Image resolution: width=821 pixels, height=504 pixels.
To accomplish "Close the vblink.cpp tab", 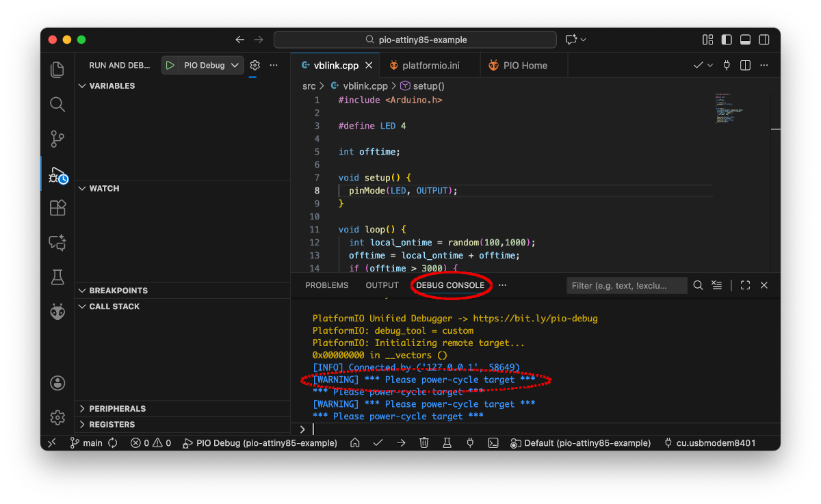I will [x=369, y=66].
